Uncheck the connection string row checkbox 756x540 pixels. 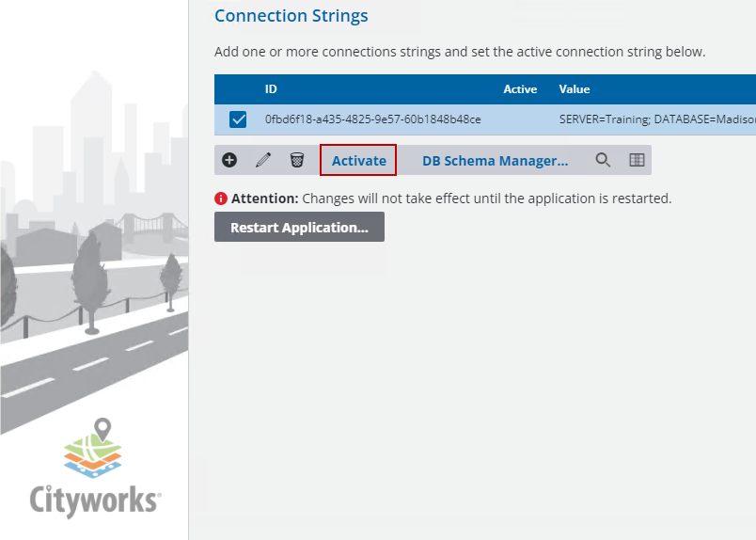[x=238, y=119]
